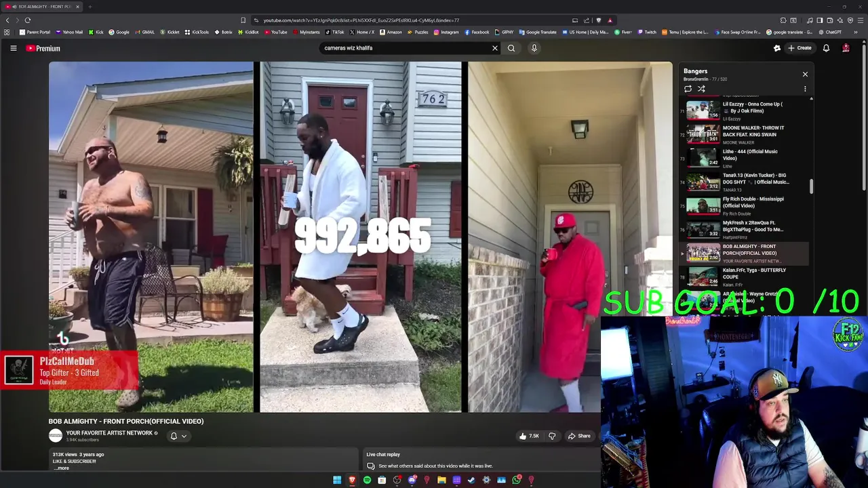The height and width of the screenshot is (488, 868).
Task: Select MykFresh x 2RawQua playlist entry
Action: (743, 229)
